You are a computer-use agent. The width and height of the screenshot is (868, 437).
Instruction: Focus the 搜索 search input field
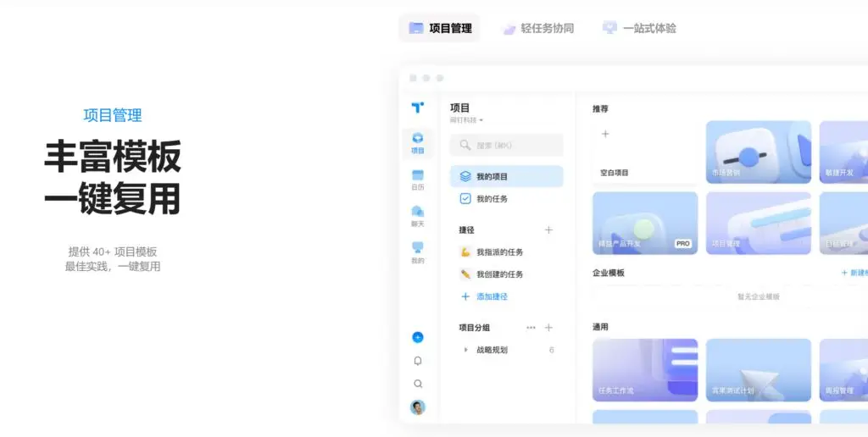pyautogui.click(x=507, y=145)
